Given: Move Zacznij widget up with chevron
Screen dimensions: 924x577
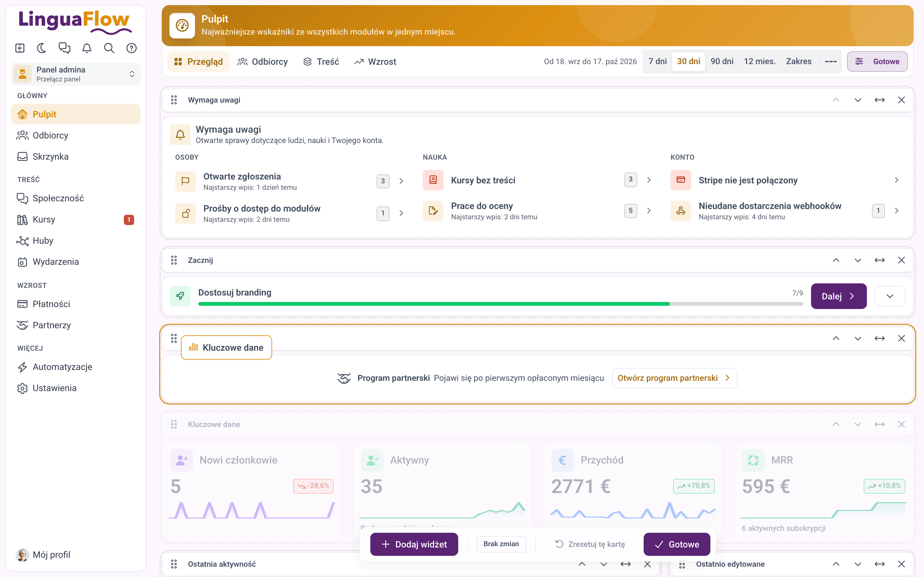Looking at the screenshot, I should [836, 260].
